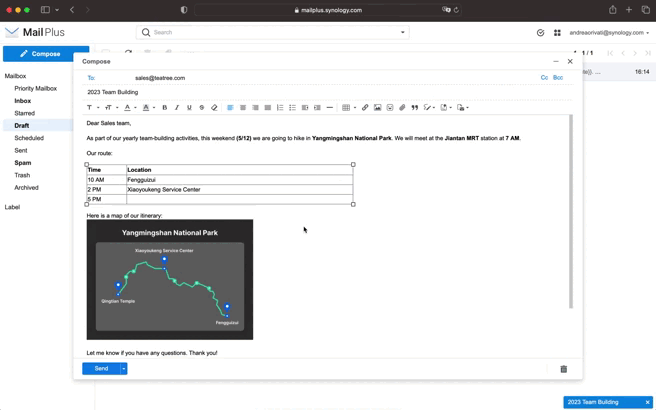This screenshot has width=656, height=410.
Task: Open search options dropdown arrow
Action: 403,33
